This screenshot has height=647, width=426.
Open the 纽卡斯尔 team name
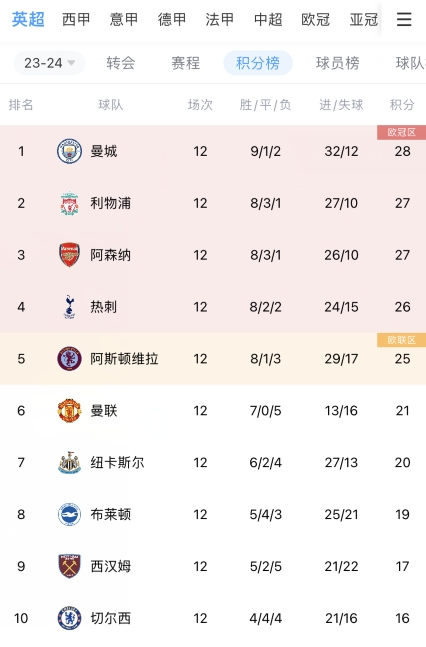tap(117, 463)
